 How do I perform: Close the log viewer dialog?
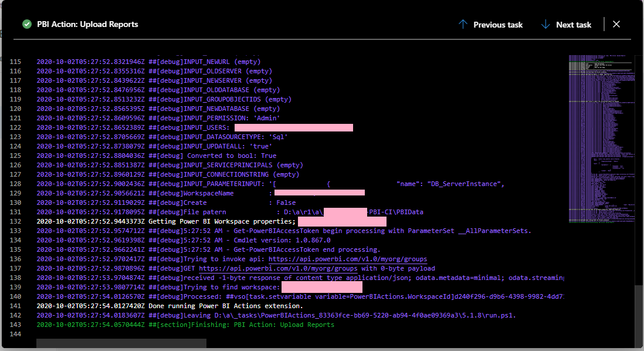(x=616, y=24)
